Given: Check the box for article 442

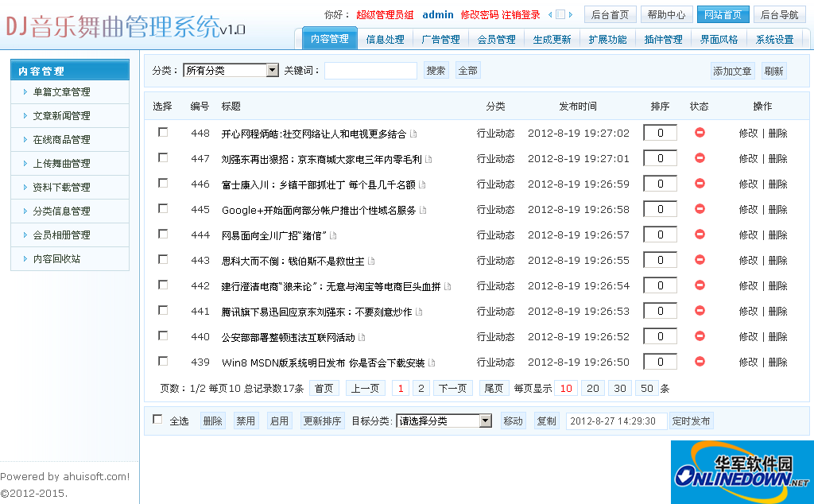Looking at the screenshot, I should (163, 285).
